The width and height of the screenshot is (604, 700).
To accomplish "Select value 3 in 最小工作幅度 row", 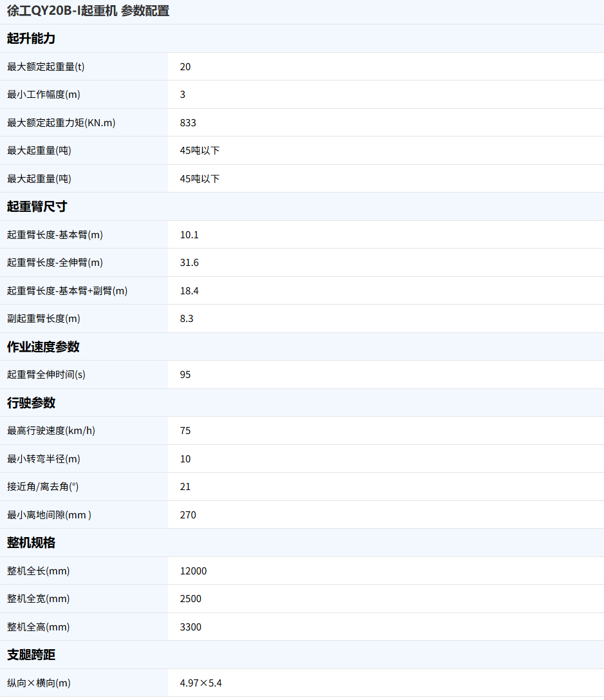I will [183, 95].
